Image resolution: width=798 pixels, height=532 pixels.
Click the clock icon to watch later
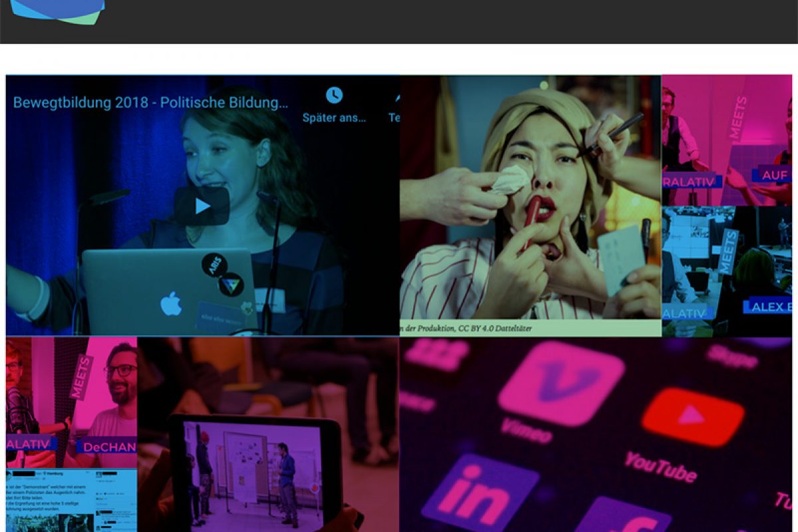point(334,95)
